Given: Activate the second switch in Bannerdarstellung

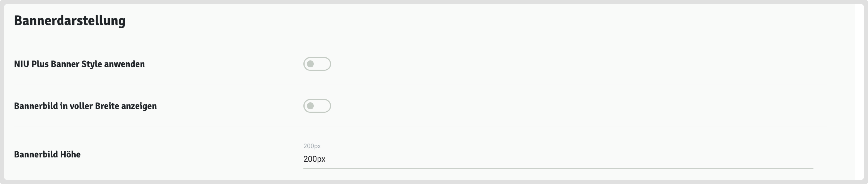Looking at the screenshot, I should 317,106.
